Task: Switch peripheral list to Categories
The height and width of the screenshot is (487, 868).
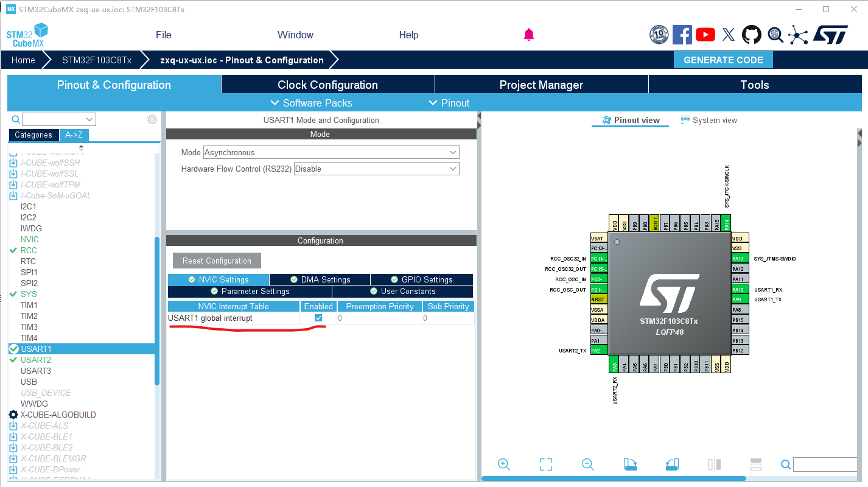Action: pos(33,135)
